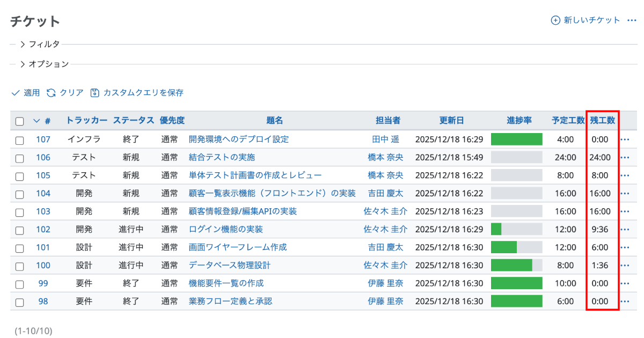This screenshot has height=338, width=644.
Task: Open actions menu for ticket 106 row
Action: pyautogui.click(x=625, y=158)
